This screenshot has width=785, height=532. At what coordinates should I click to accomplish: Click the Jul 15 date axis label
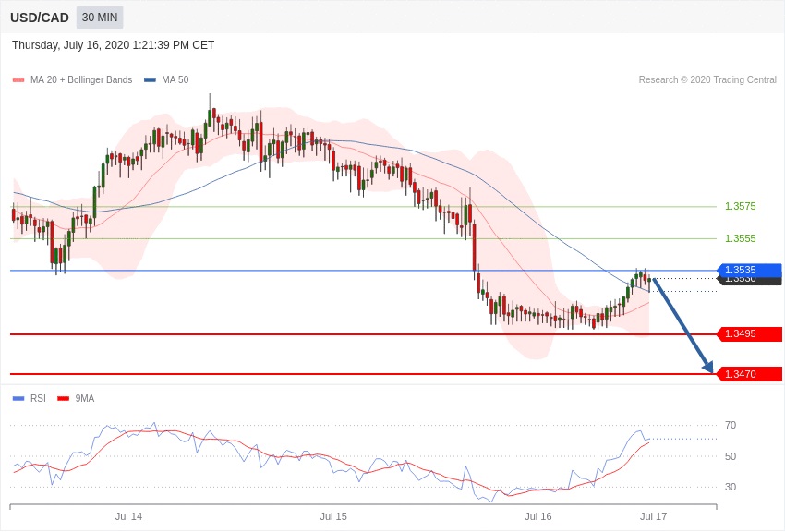pyautogui.click(x=333, y=516)
